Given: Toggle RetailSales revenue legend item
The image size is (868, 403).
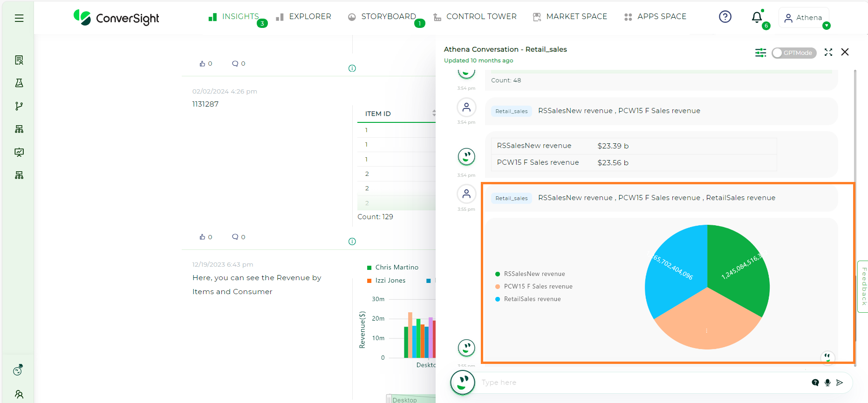Looking at the screenshot, I should (528, 299).
